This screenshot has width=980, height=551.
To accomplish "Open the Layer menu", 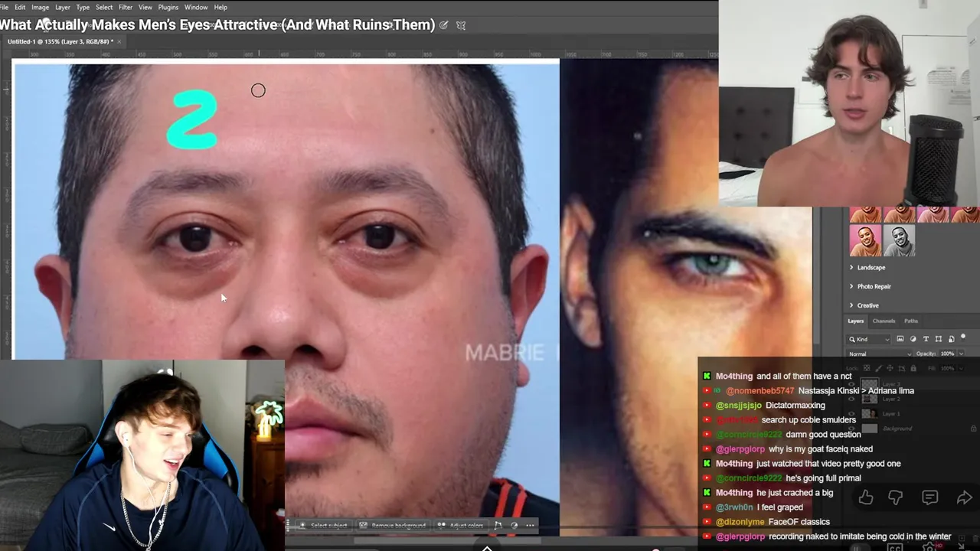I will coord(63,7).
